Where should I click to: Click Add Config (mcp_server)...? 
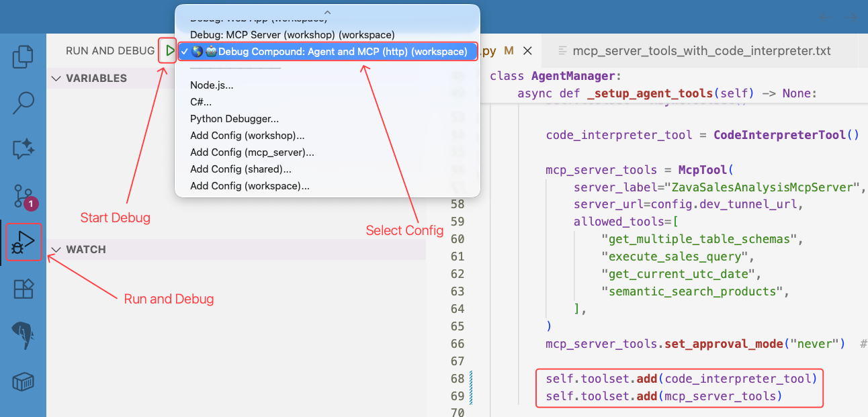[x=252, y=152]
